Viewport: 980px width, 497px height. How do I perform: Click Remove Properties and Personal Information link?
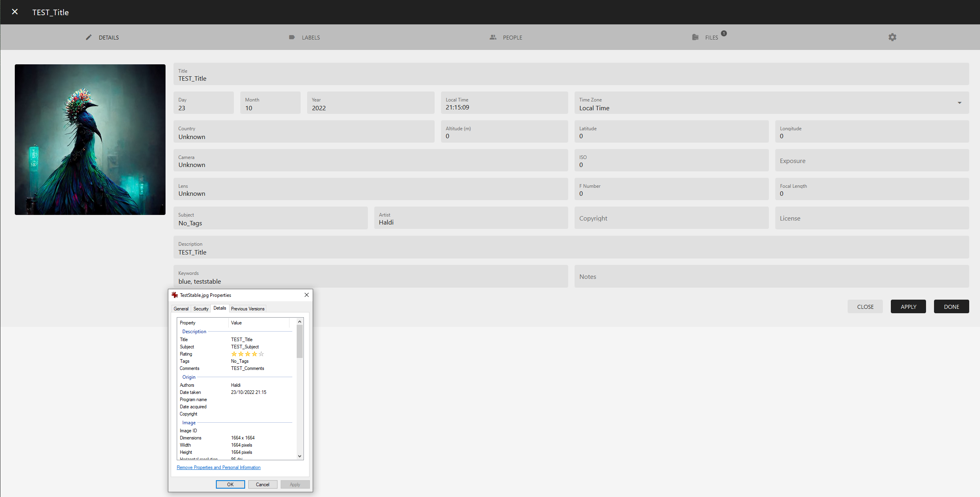point(218,467)
